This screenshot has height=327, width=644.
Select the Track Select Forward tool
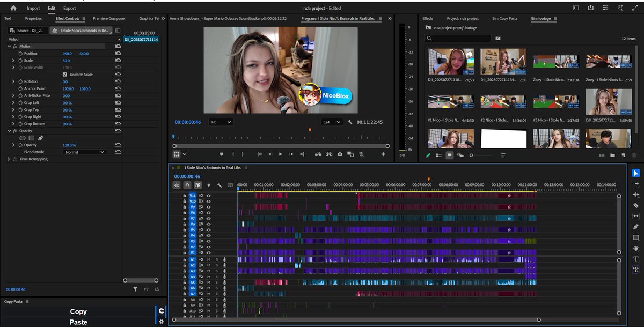(x=636, y=184)
